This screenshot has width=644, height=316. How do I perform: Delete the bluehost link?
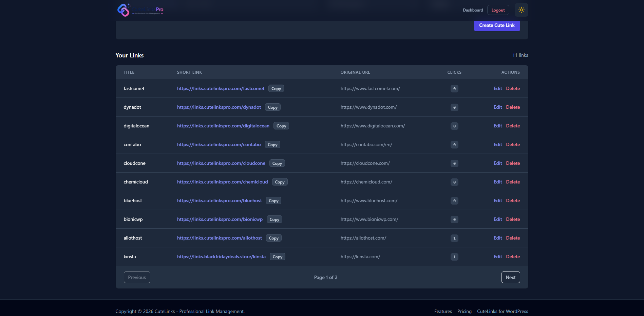tap(513, 200)
